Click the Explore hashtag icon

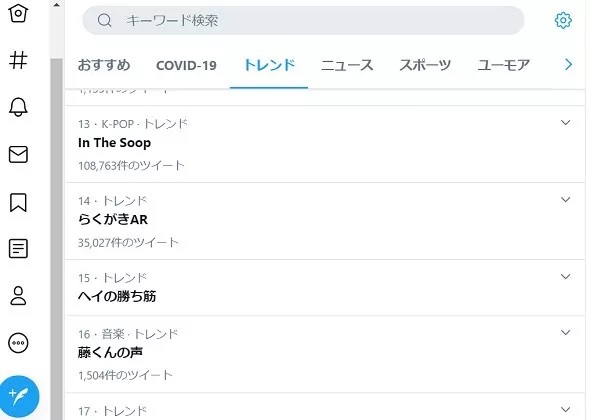(18, 60)
